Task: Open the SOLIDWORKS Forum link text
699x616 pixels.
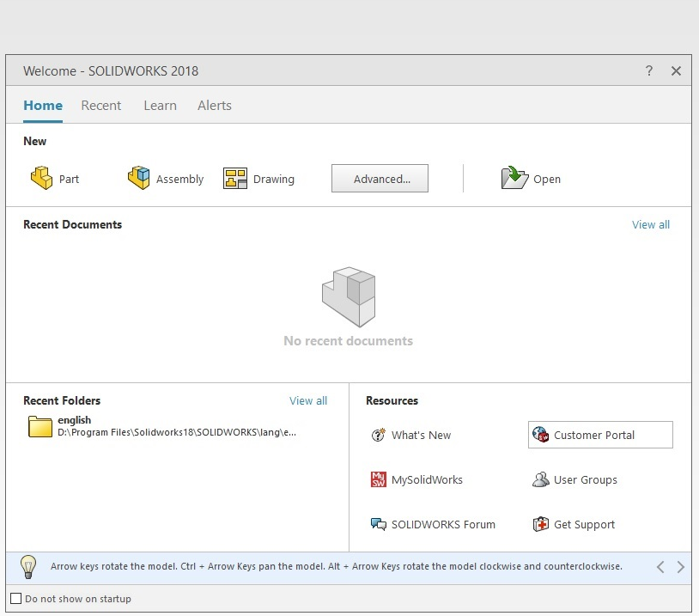Action: coord(444,525)
